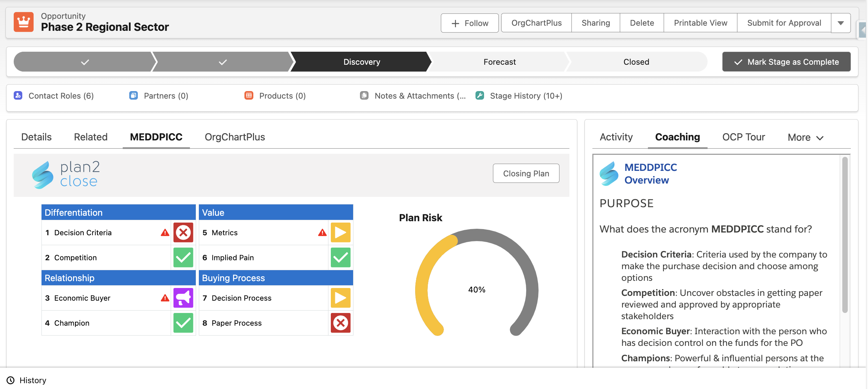Toggle the green checkmark for Implied Pain

(340, 258)
